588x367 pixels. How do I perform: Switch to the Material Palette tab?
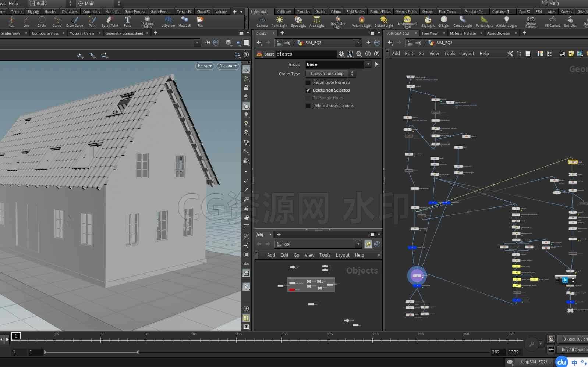coord(463,33)
